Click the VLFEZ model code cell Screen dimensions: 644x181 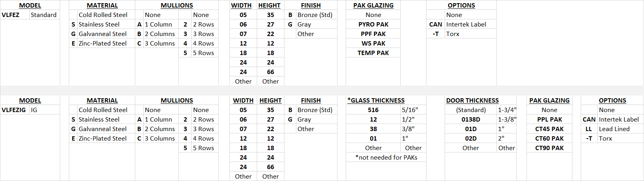[11, 15]
